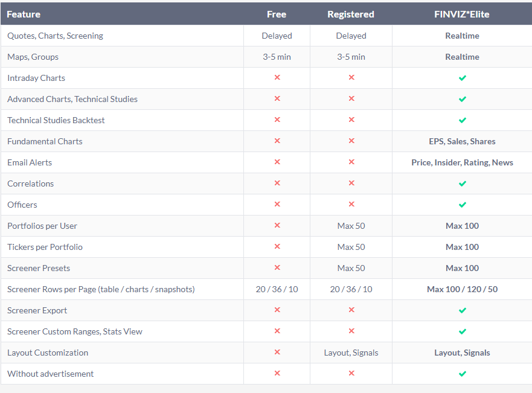Viewport: 532px width, 393px height.
Task: Click Delayed under the Free column
Action: point(277,36)
